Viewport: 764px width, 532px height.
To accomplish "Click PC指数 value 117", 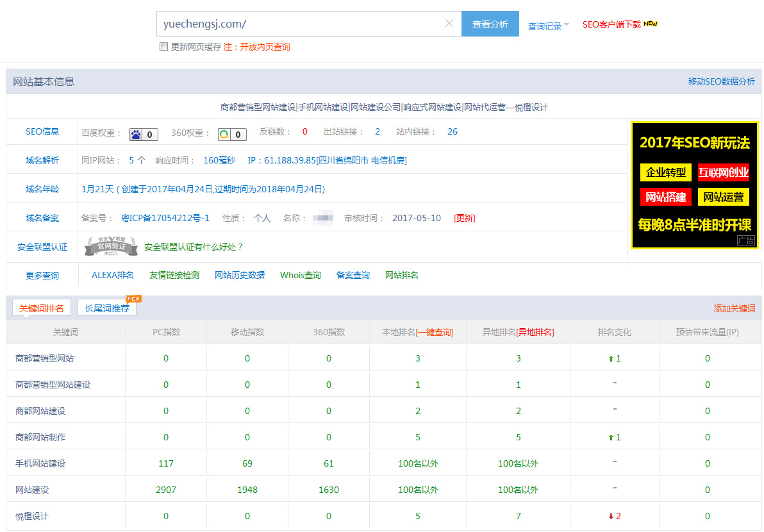I will [166, 463].
